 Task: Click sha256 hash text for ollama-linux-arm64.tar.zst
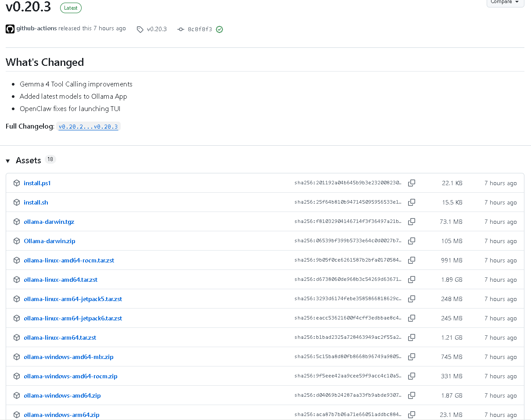[x=348, y=337]
